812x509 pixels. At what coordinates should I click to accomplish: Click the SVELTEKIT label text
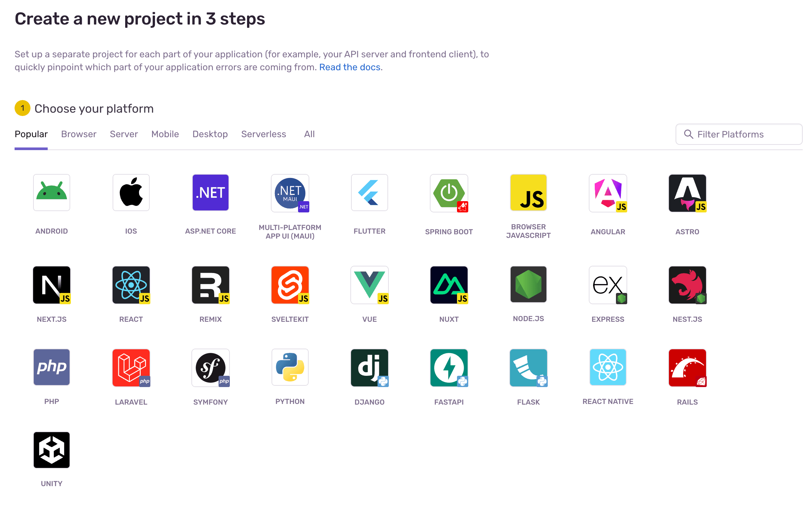290,319
